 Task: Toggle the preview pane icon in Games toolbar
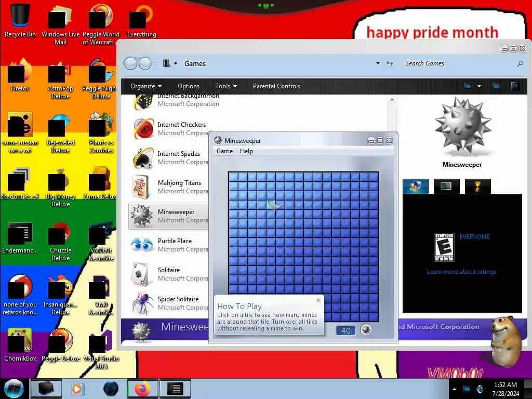pyautogui.click(x=496, y=86)
